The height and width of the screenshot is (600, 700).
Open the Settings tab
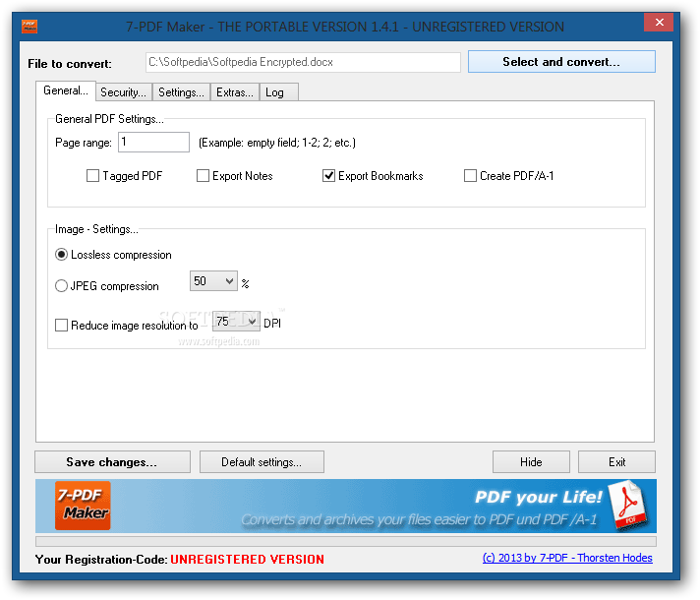[181, 92]
